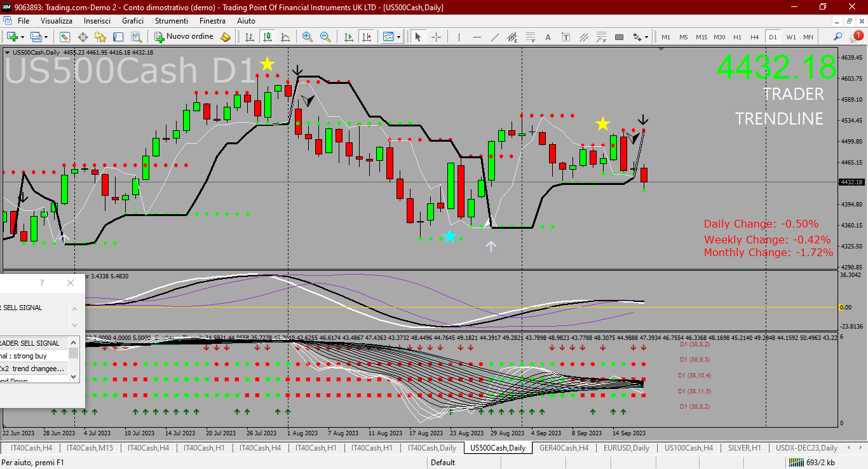The image size is (868, 469).
Task: Launch MetaEditor yellow book icon
Action: (x=226, y=37)
